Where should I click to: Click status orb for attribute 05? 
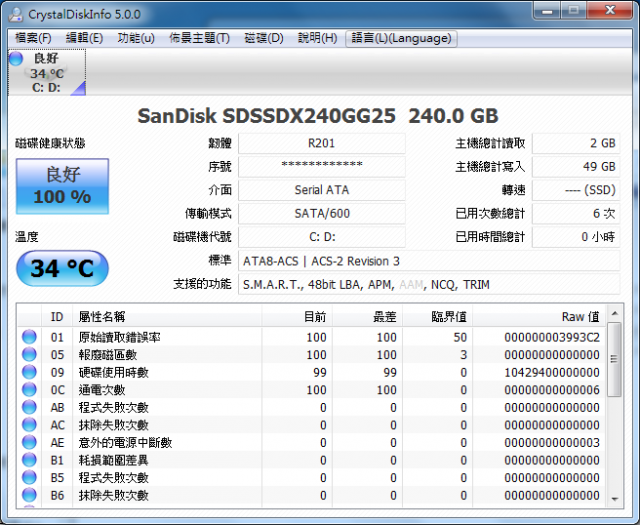pyautogui.click(x=29, y=354)
